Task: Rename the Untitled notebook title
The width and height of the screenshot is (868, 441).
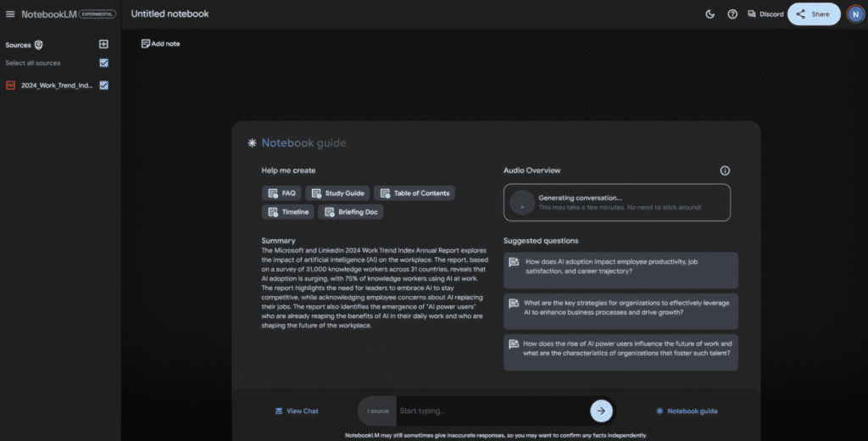Action: pyautogui.click(x=170, y=14)
